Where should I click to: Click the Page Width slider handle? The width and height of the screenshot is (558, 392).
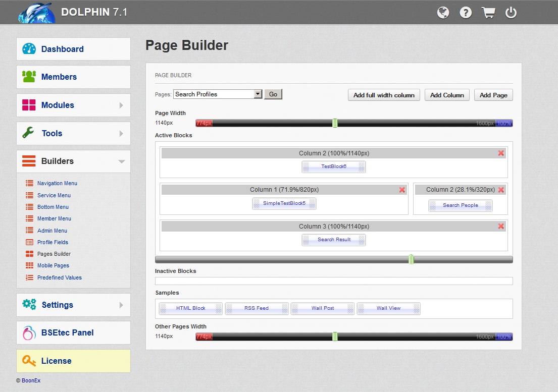pos(335,123)
